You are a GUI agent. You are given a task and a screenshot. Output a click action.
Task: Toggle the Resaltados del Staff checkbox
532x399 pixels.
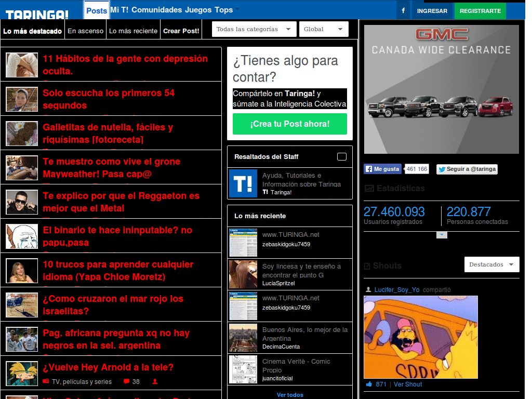[341, 156]
